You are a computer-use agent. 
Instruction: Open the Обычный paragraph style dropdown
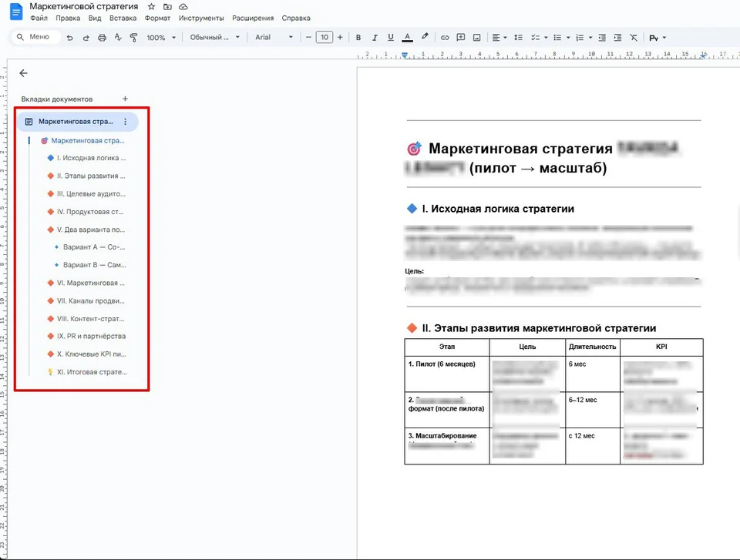(x=215, y=37)
